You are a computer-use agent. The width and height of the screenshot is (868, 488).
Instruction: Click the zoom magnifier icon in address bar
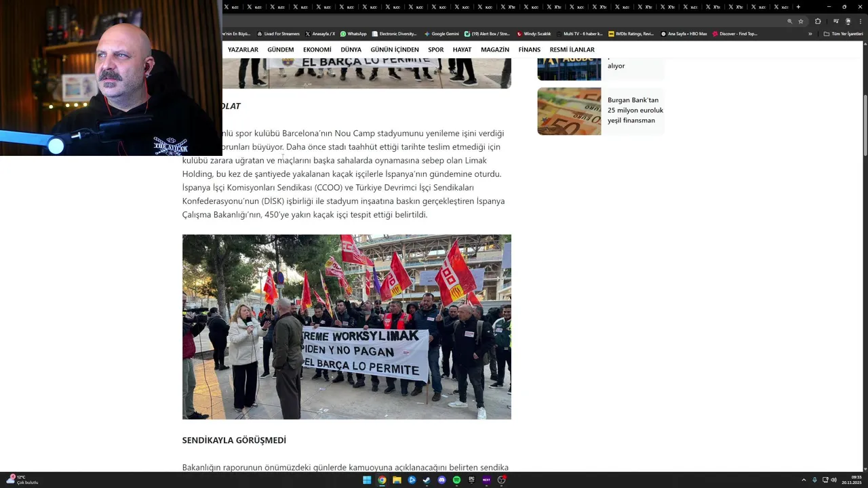(789, 21)
